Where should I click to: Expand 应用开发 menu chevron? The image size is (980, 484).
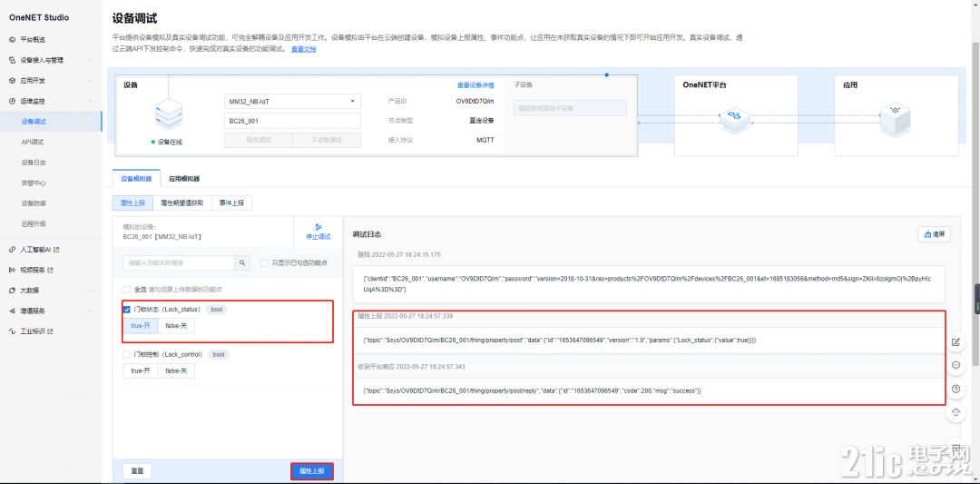click(90, 81)
